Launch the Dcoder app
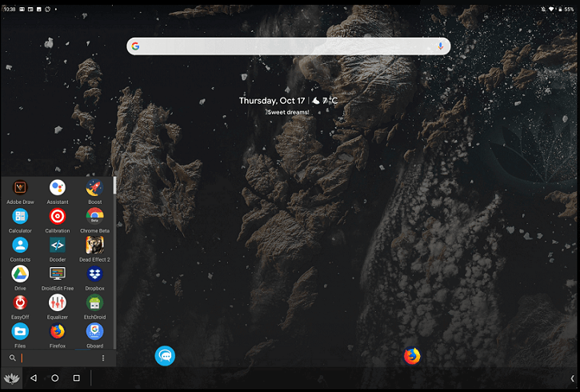Screen dimensions: 580x392 click(58, 246)
